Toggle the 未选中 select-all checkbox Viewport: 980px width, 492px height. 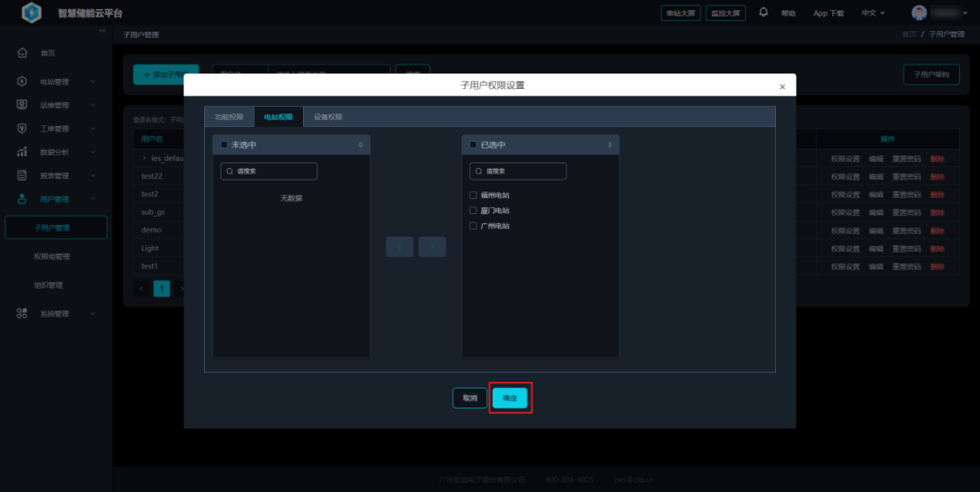click(x=224, y=144)
